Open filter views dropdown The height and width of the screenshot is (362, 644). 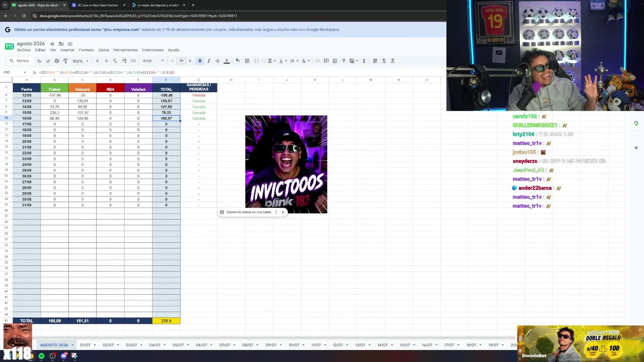click(353, 61)
